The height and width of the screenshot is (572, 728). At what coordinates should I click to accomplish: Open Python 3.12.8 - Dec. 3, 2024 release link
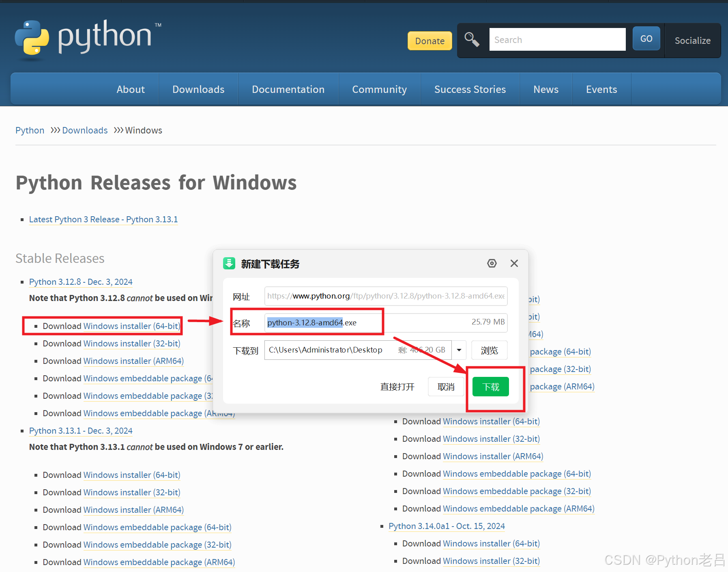point(81,282)
